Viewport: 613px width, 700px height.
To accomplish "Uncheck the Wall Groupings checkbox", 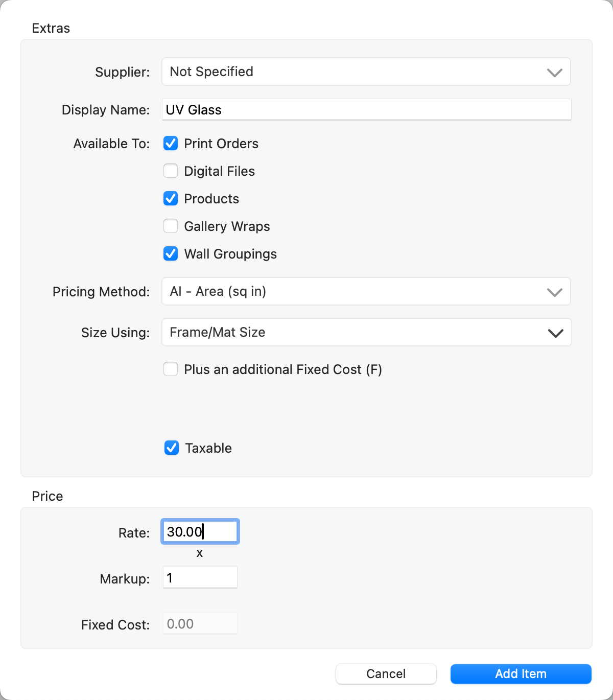I will point(171,254).
